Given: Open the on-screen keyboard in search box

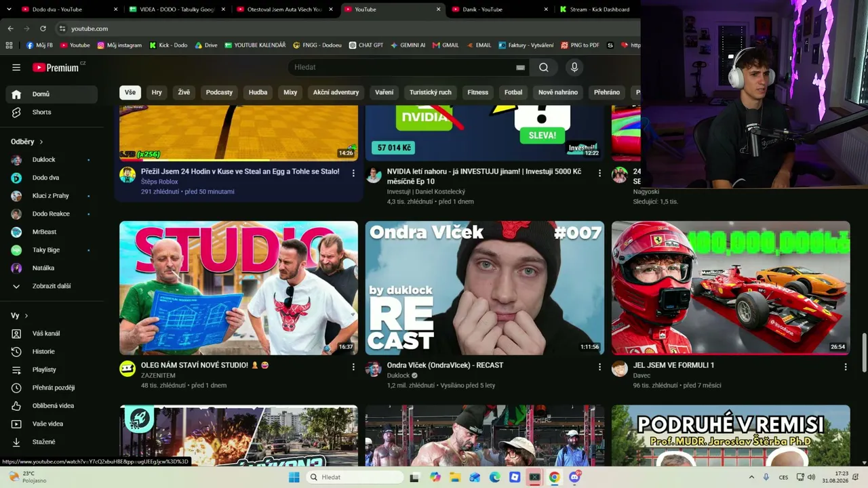Looking at the screenshot, I should click(x=520, y=67).
